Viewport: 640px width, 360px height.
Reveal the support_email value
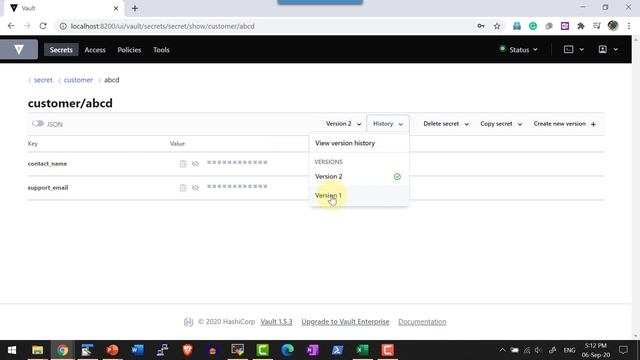coord(195,188)
